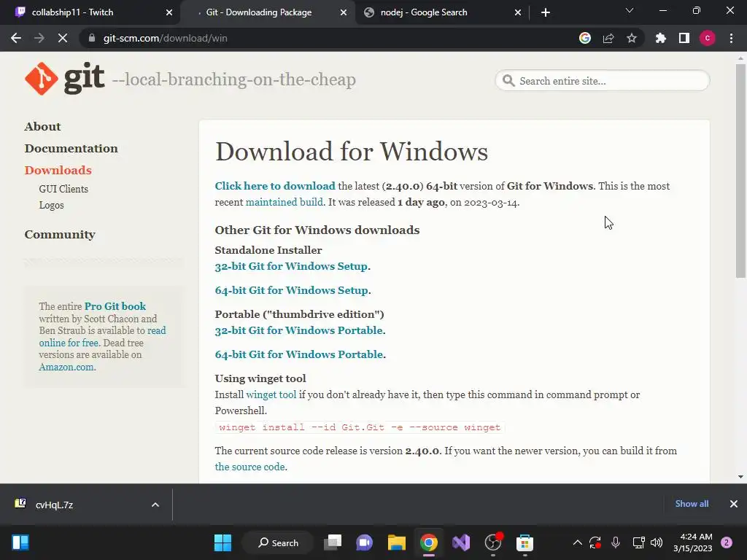Open the Downloads section

pyautogui.click(x=58, y=171)
